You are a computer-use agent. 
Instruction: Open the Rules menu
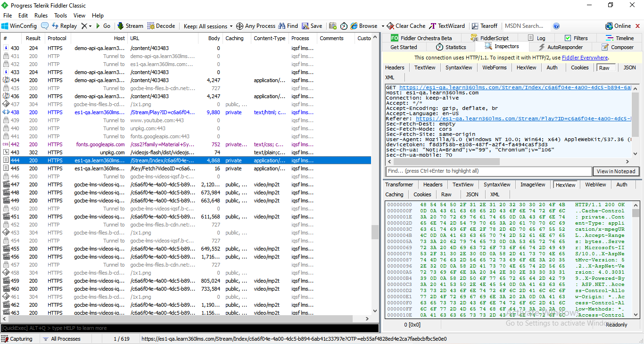pos(41,16)
